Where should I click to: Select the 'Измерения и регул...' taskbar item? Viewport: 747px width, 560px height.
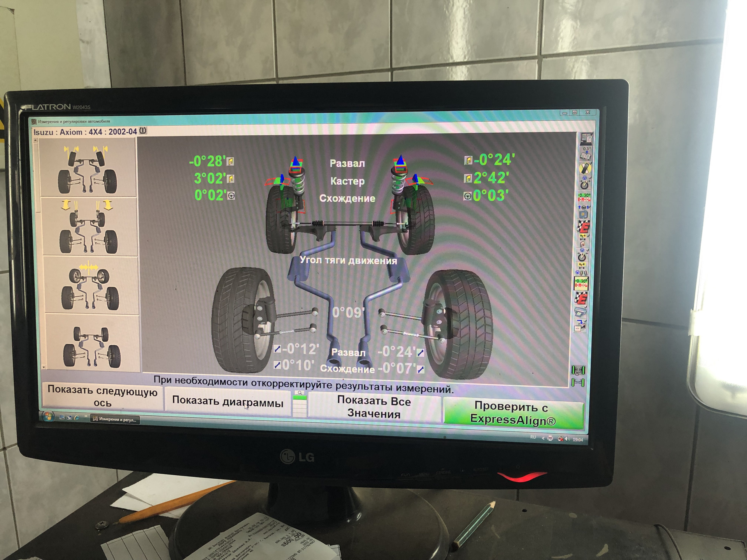pyautogui.click(x=115, y=419)
